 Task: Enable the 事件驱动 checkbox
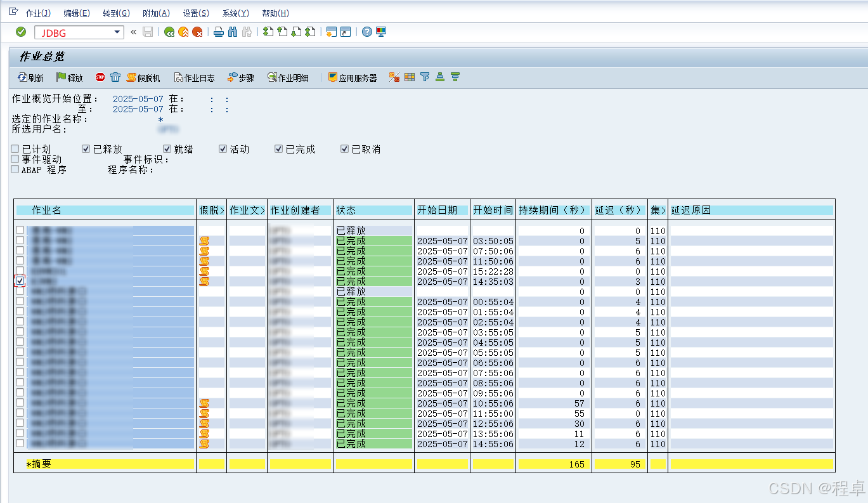coord(15,159)
